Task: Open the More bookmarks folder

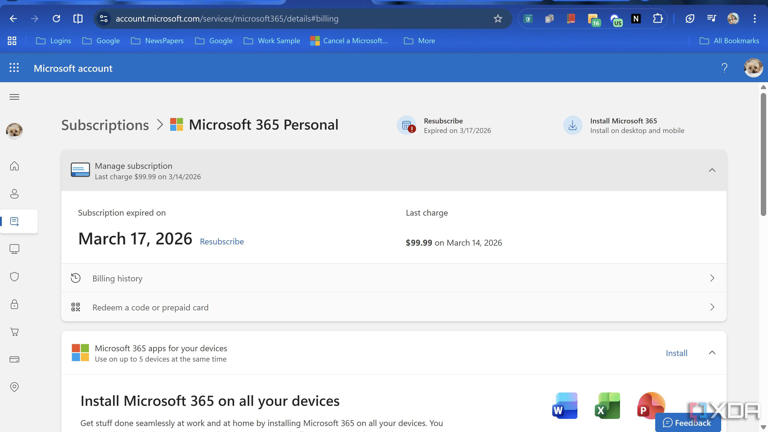Action: click(x=419, y=41)
